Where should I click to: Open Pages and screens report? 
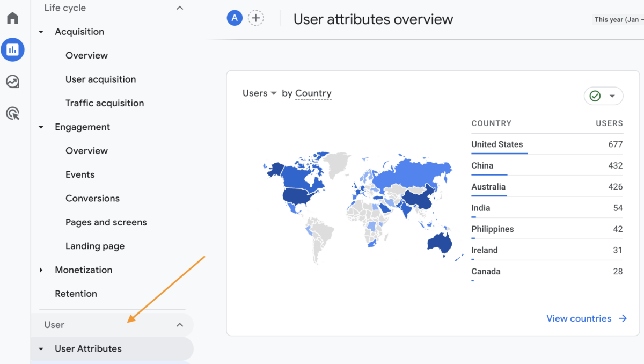106,222
